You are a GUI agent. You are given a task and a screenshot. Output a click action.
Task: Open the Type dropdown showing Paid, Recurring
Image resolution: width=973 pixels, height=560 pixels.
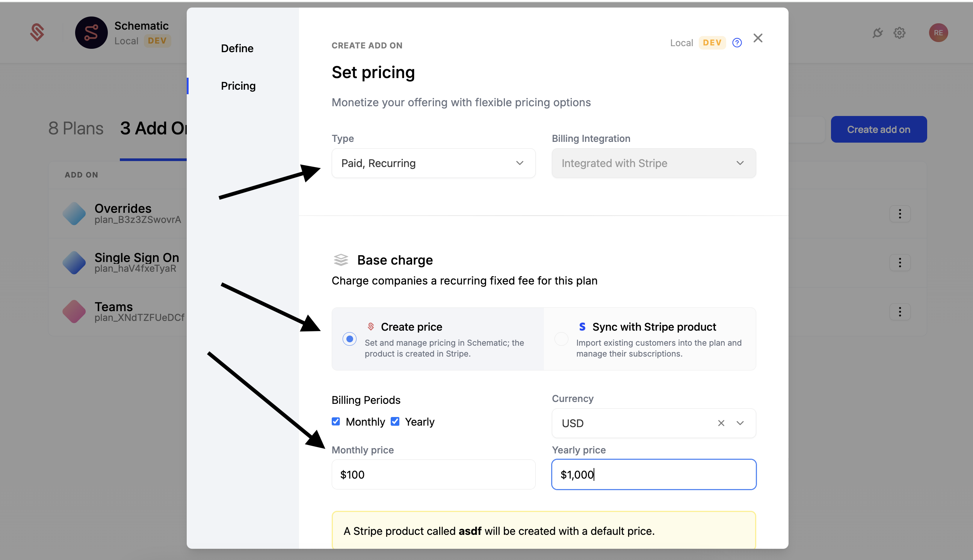pyautogui.click(x=434, y=163)
